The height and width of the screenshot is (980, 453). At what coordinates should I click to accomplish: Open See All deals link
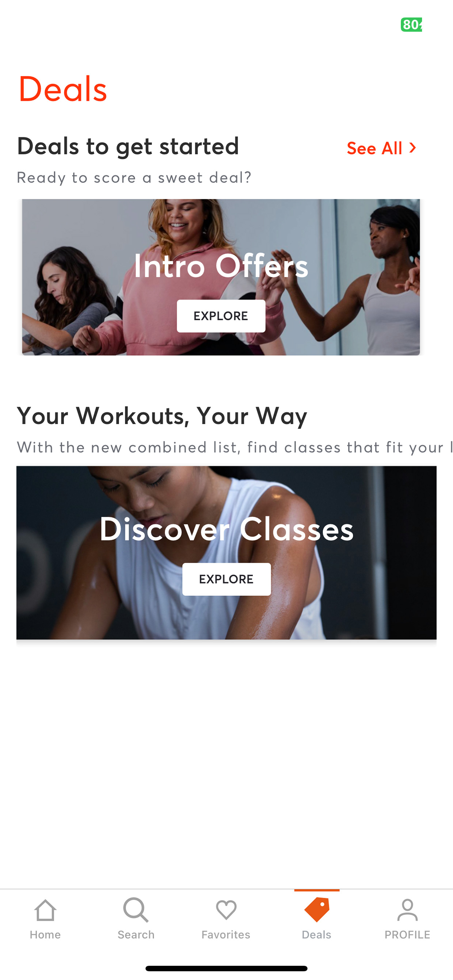pyautogui.click(x=381, y=148)
